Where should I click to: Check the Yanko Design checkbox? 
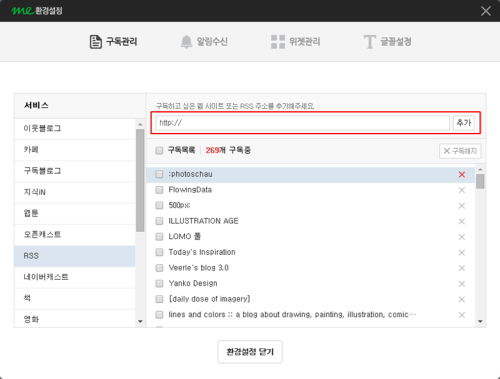[x=159, y=283]
